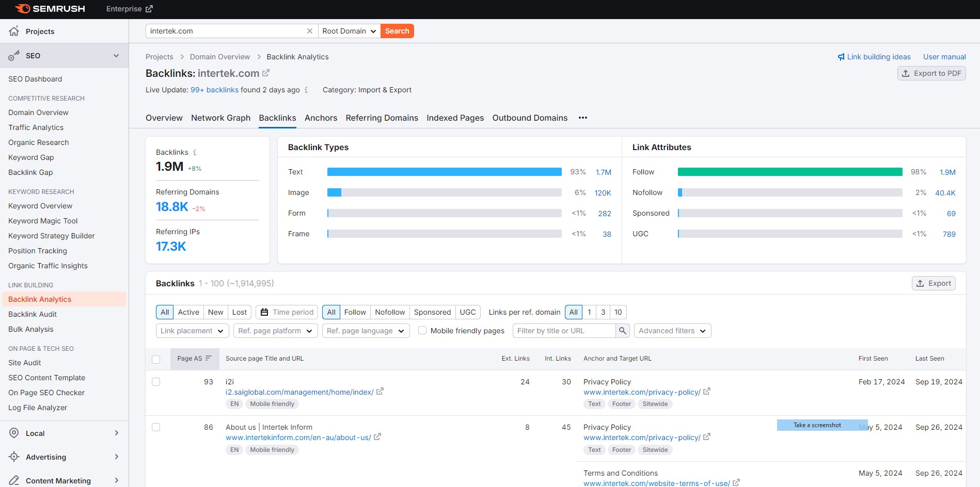Open intertekinform.com about-us external icon
980x487 pixels.
(377, 437)
